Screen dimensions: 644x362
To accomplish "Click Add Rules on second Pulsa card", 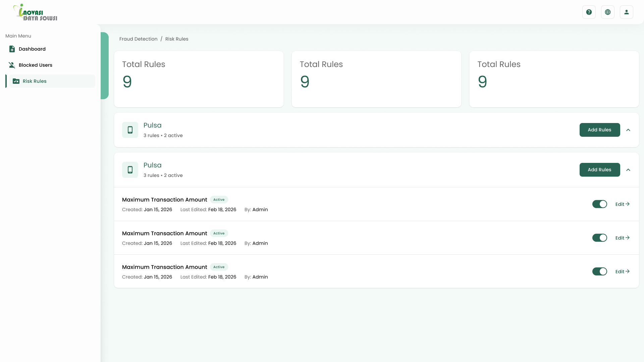I will pyautogui.click(x=599, y=170).
